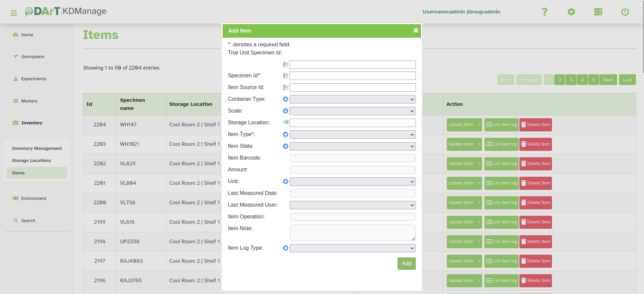Viewport: 644px width, 294px height.
Task: Click the server list icon in header
Action: (x=598, y=12)
